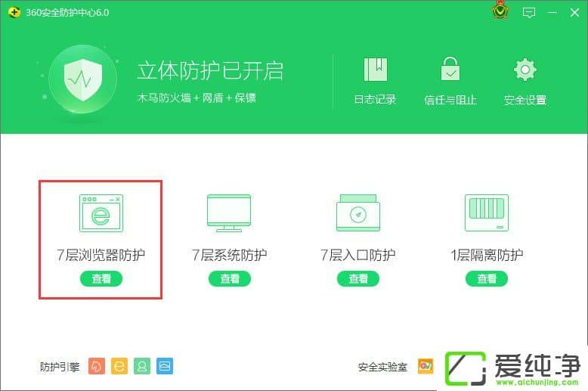Select the yellow browser protection engine icon
This screenshot has width=588, height=391.
click(119, 366)
